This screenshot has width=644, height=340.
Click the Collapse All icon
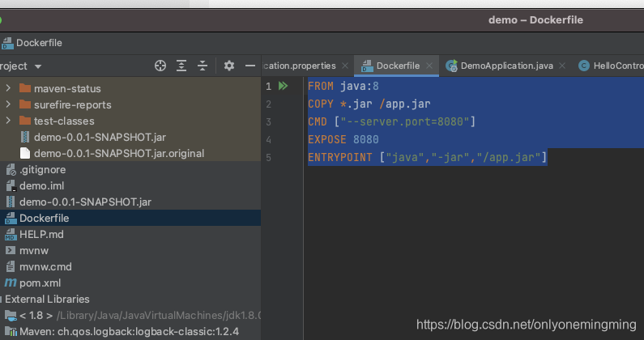click(203, 66)
